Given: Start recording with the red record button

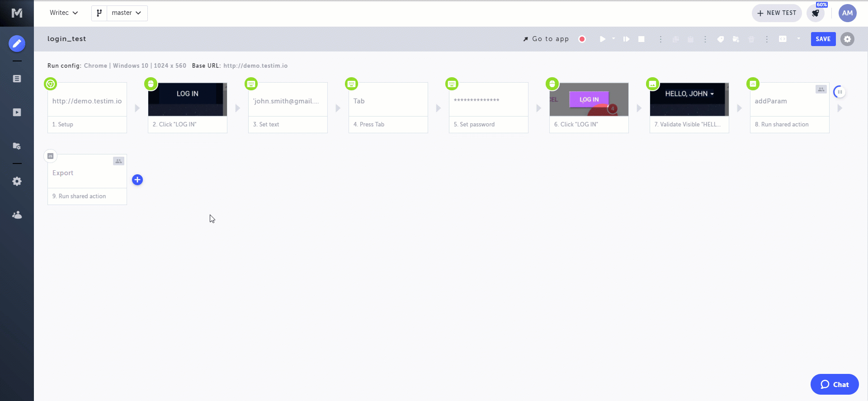Looking at the screenshot, I should coord(582,39).
